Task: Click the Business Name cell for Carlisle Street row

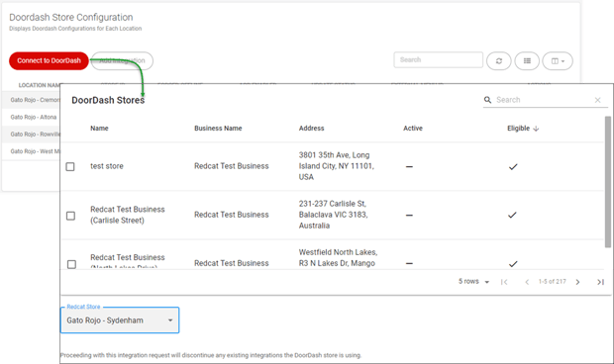Action: click(x=232, y=215)
